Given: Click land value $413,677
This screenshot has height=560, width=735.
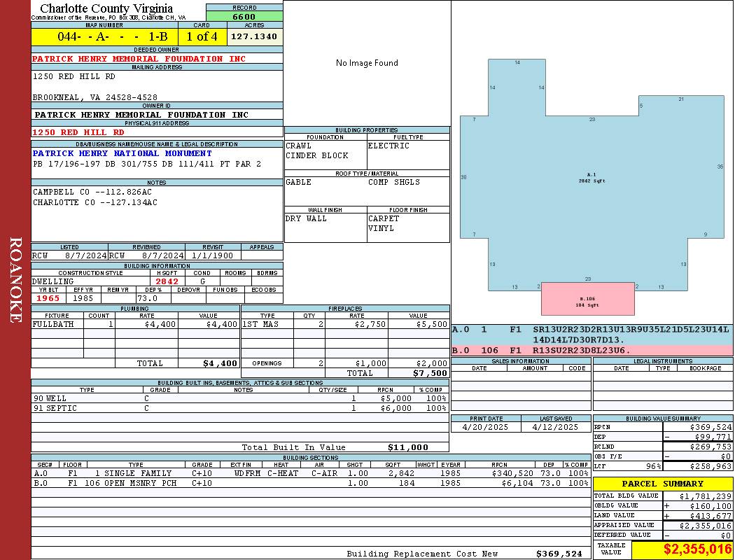Looking at the screenshot, I should click(710, 516).
